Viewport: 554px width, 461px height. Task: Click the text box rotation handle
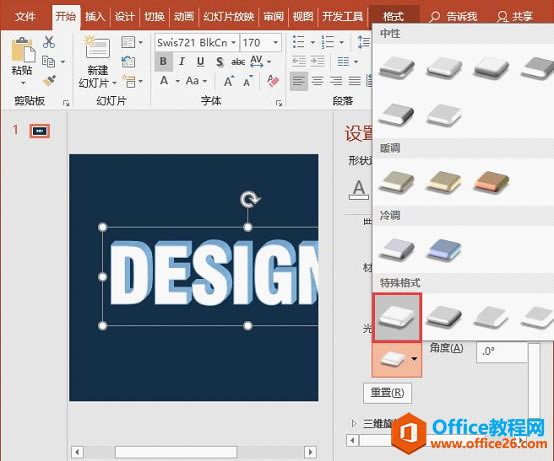point(250,200)
